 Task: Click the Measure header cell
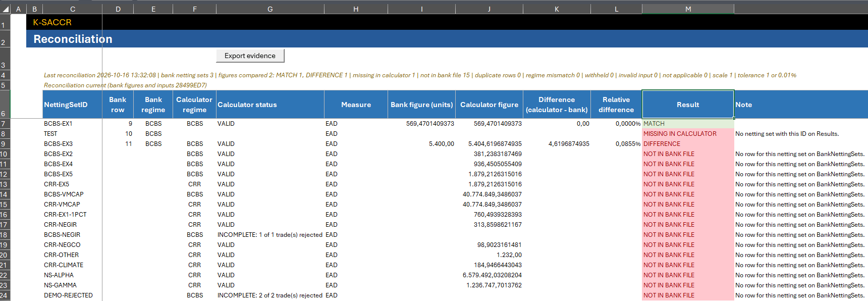pos(356,105)
